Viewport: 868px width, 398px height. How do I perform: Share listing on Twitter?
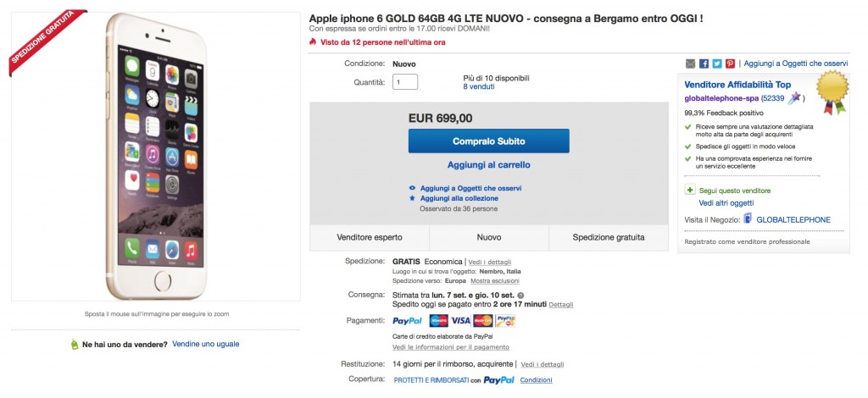point(716,64)
